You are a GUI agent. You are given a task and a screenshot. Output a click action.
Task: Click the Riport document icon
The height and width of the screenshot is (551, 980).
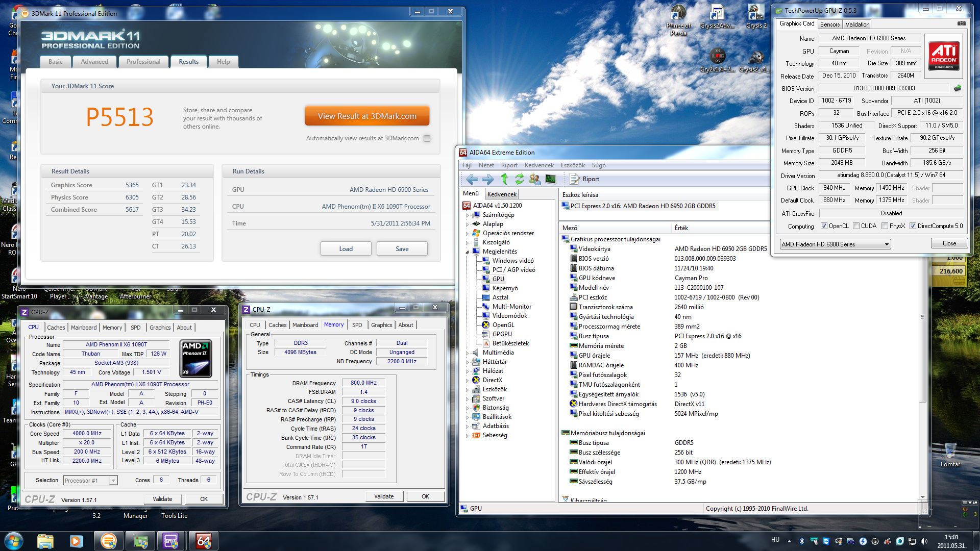[575, 179]
